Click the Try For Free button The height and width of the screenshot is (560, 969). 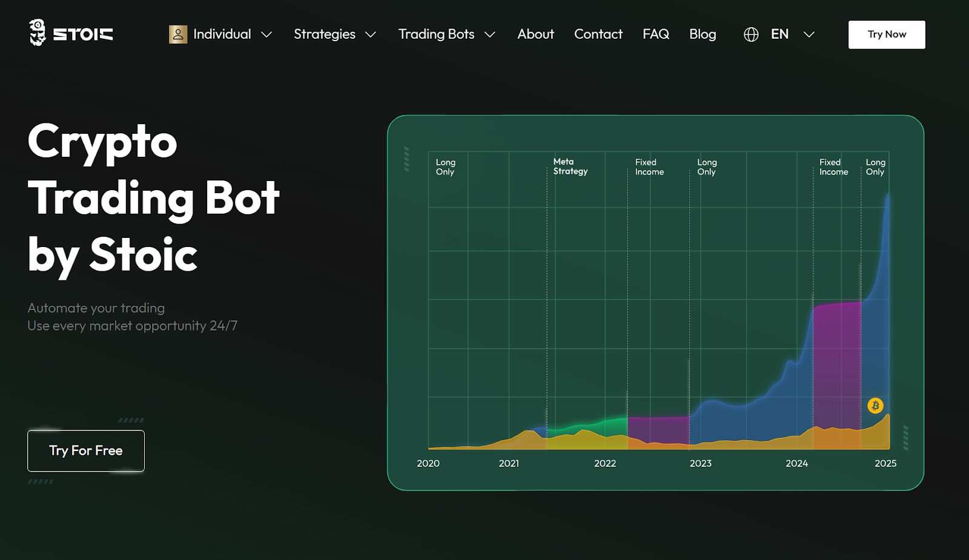click(x=86, y=450)
